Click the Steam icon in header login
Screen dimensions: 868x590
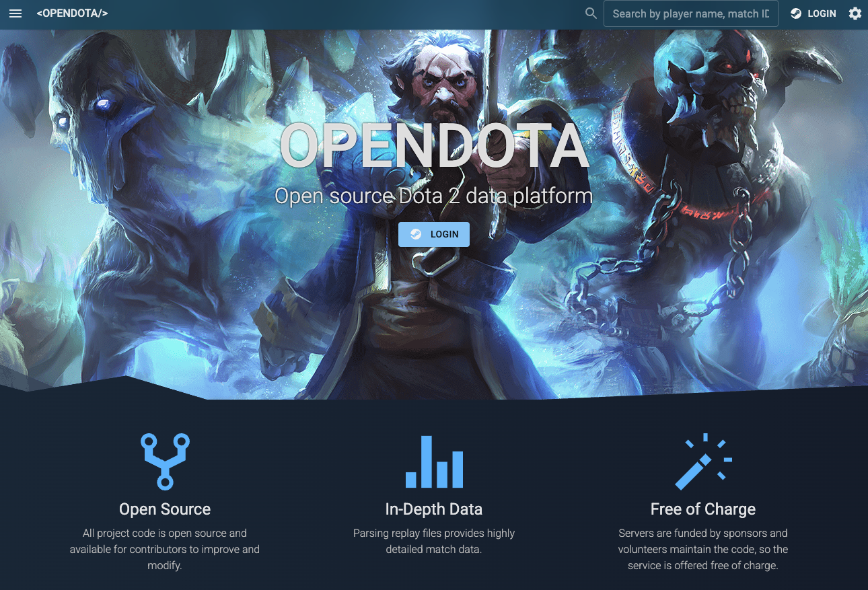point(796,13)
